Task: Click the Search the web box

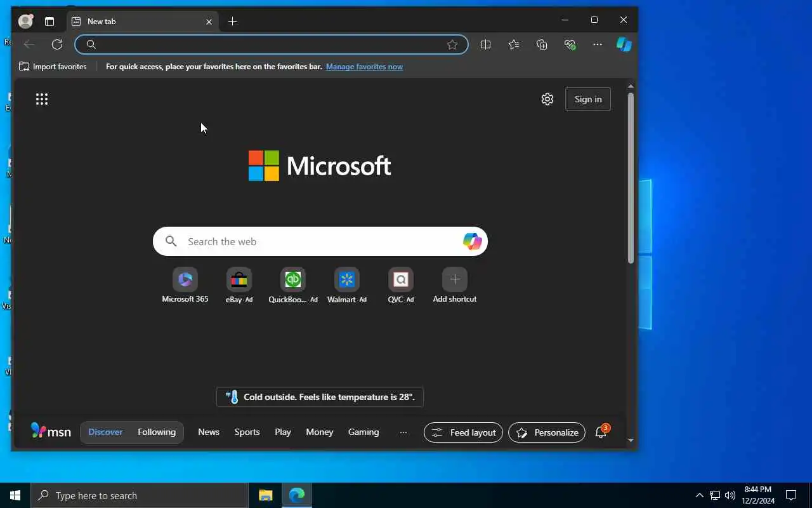Action: coord(320,241)
